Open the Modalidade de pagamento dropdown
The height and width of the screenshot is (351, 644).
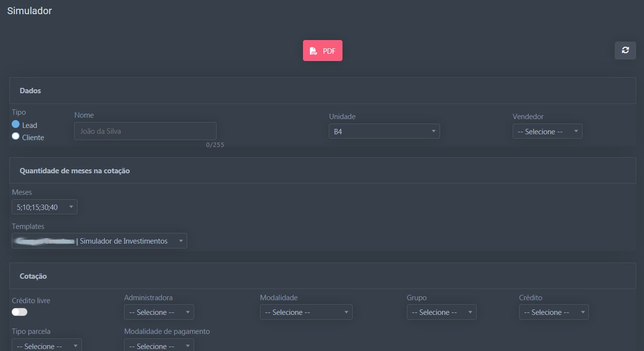(x=159, y=346)
